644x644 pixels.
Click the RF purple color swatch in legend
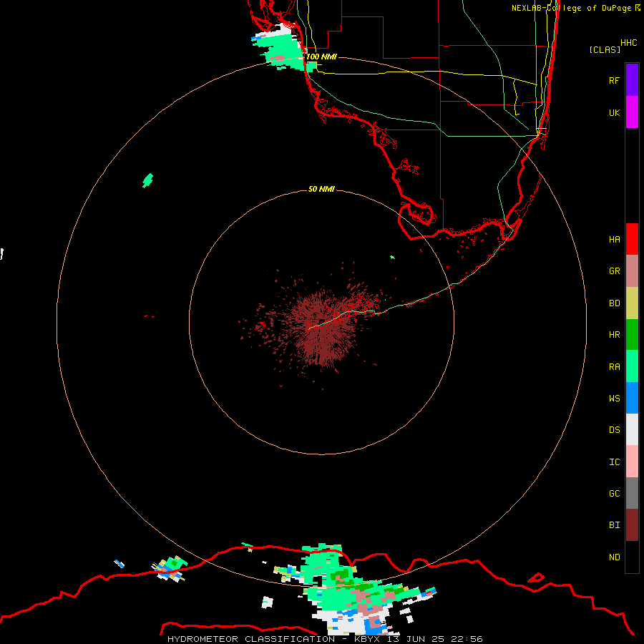pyautogui.click(x=632, y=80)
